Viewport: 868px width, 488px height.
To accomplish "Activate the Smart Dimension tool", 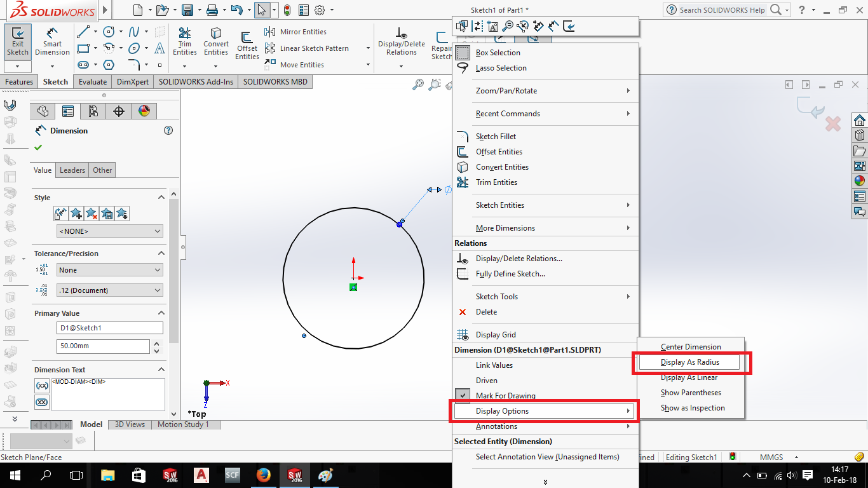I will [52, 42].
